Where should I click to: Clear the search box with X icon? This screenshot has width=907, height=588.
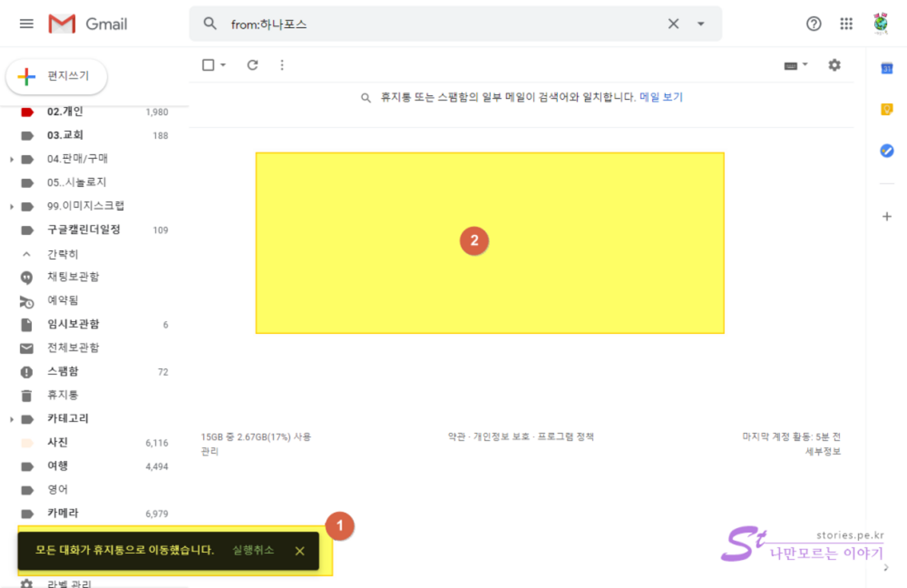point(673,24)
